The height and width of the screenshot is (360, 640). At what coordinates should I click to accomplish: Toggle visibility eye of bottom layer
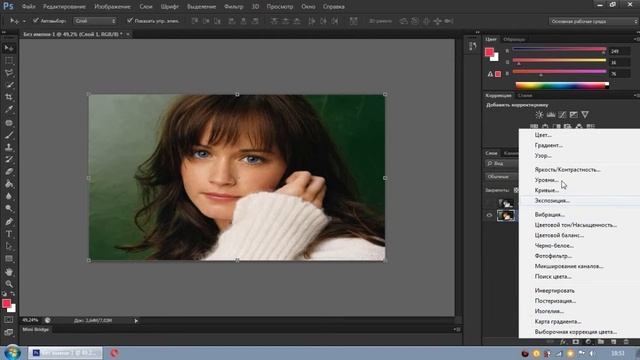click(489, 215)
